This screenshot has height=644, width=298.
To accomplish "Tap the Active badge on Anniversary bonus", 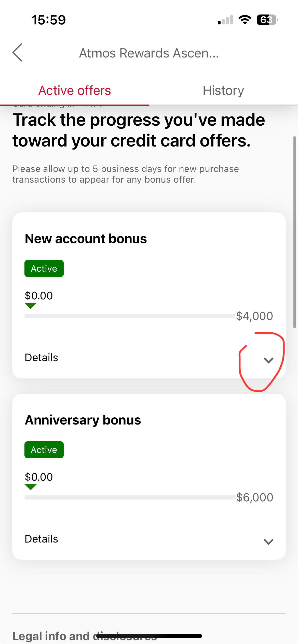I will [x=44, y=450].
